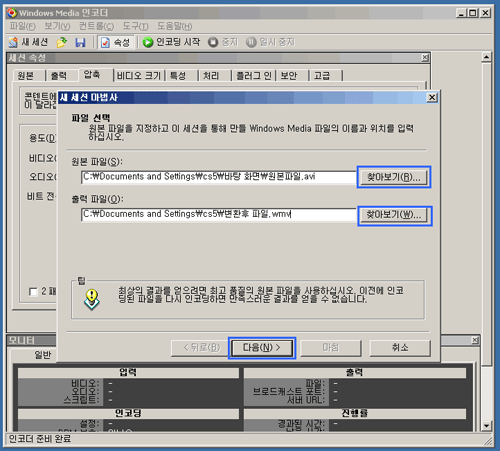Screen dimensions: 500x451
Task: Click Browse (찾아보기) next to the output file
Action: point(394,216)
